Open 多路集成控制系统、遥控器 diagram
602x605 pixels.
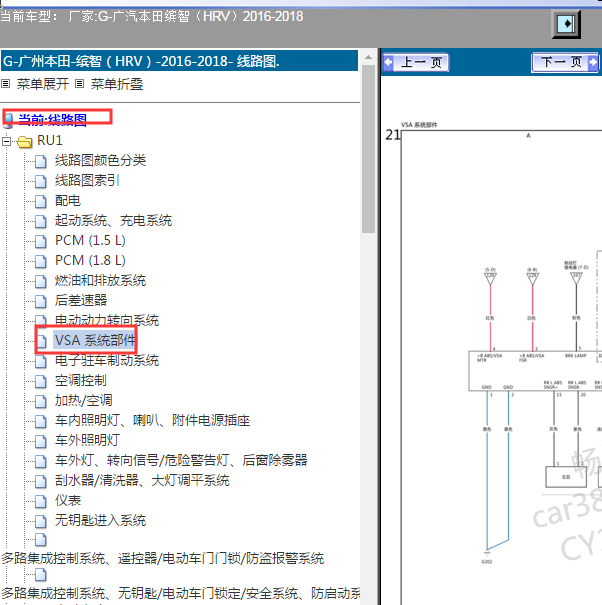click(x=162, y=558)
